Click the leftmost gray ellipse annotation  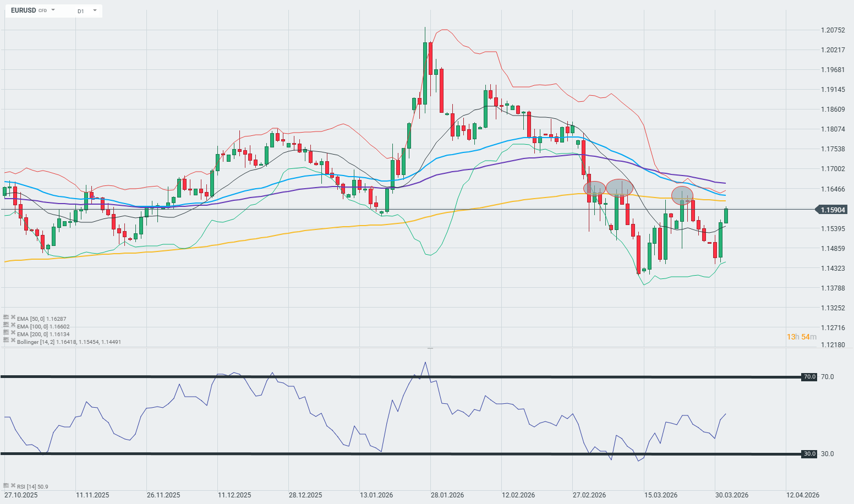pyautogui.click(x=594, y=189)
